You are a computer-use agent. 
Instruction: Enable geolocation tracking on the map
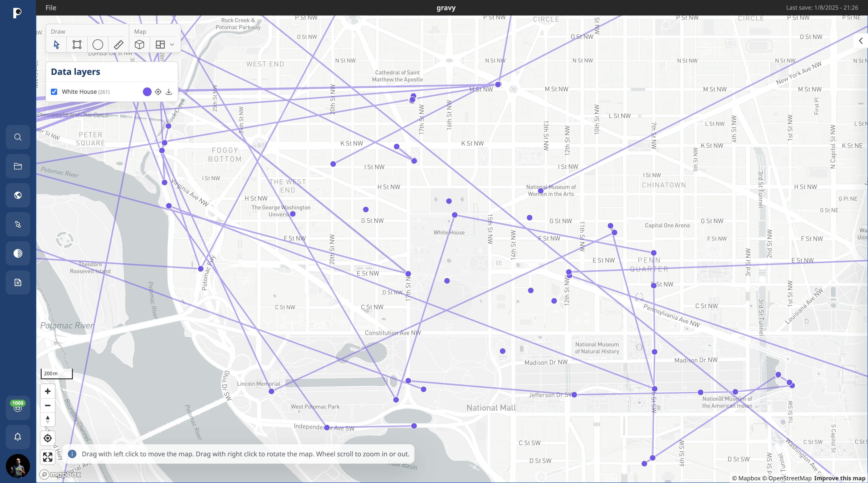pyautogui.click(x=47, y=438)
